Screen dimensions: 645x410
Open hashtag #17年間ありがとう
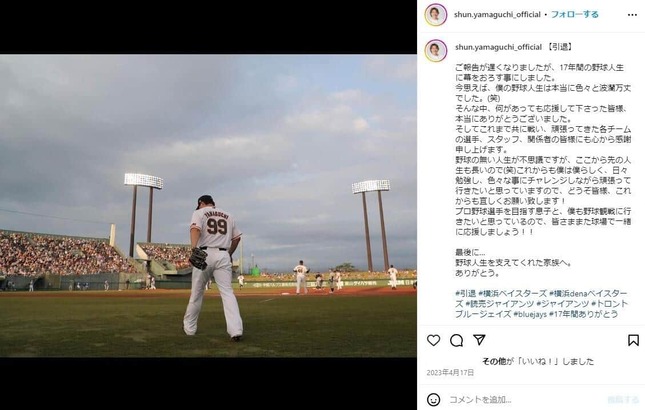click(x=583, y=314)
